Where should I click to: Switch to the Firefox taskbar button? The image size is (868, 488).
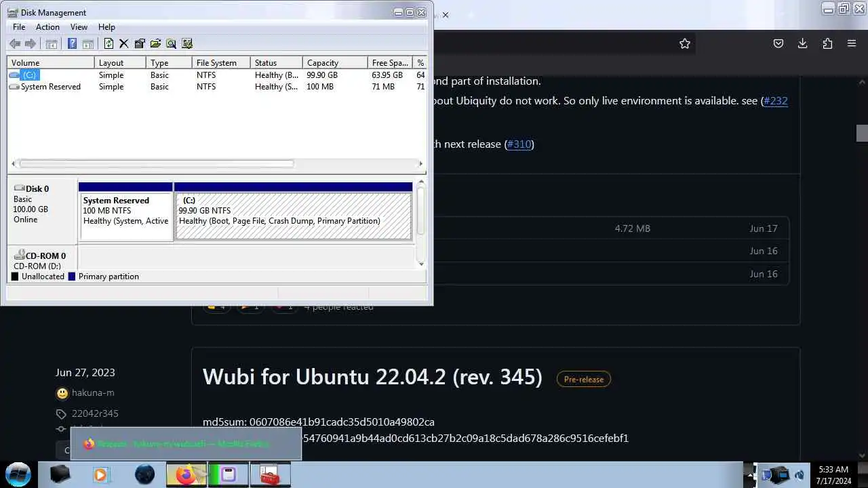[x=186, y=474]
